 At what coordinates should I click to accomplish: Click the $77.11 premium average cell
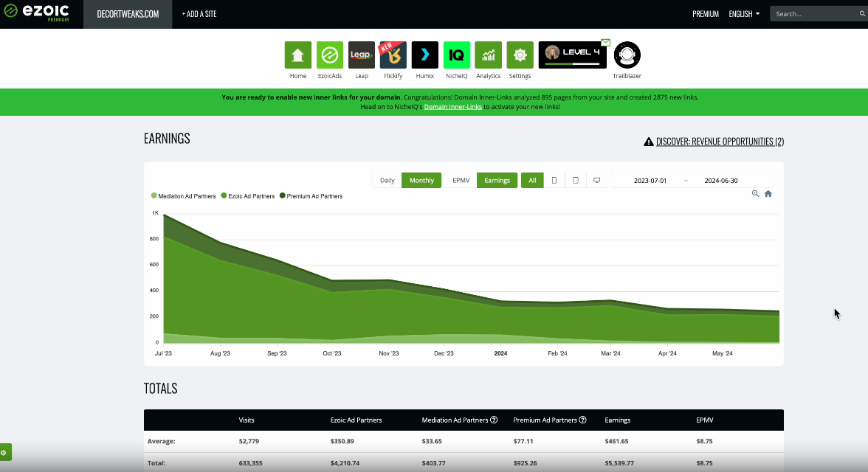(x=523, y=441)
